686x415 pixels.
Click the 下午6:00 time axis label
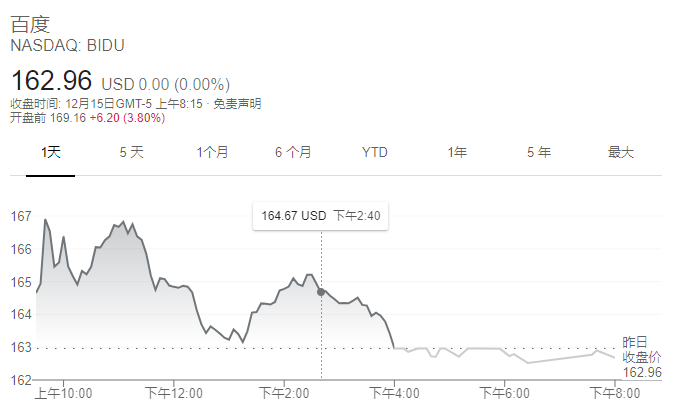tap(504, 393)
